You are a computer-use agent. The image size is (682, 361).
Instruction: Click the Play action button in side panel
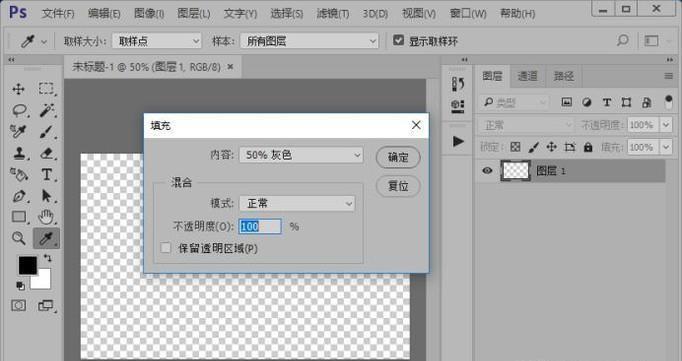click(458, 141)
